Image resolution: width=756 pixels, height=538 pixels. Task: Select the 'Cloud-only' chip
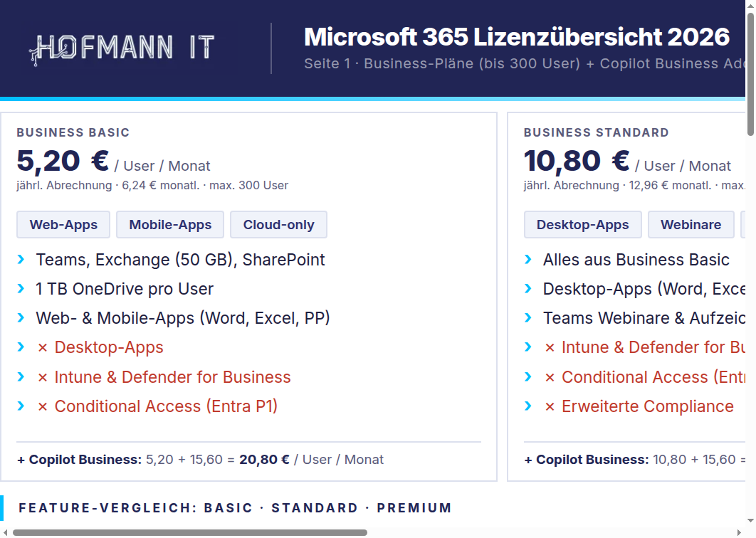pyautogui.click(x=278, y=224)
